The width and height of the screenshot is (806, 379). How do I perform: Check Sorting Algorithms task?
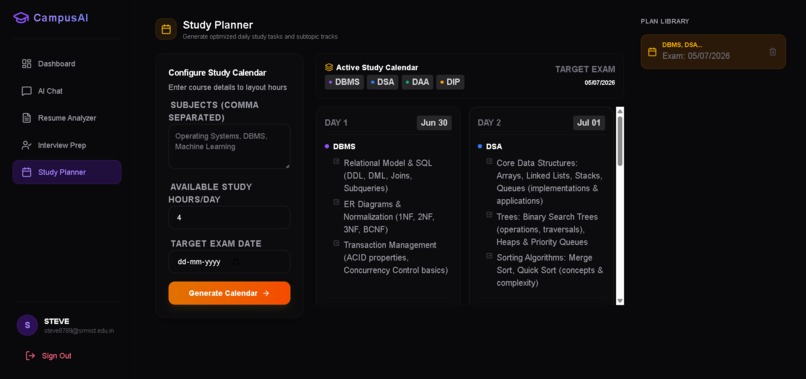[x=489, y=256]
